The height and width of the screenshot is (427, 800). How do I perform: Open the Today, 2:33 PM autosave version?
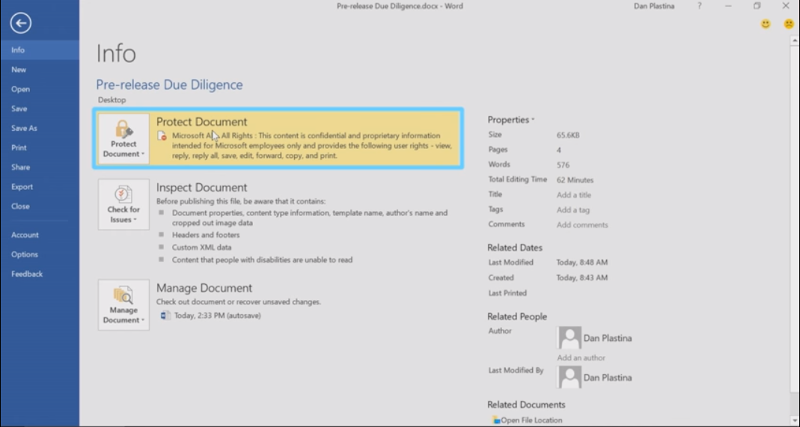(217, 315)
